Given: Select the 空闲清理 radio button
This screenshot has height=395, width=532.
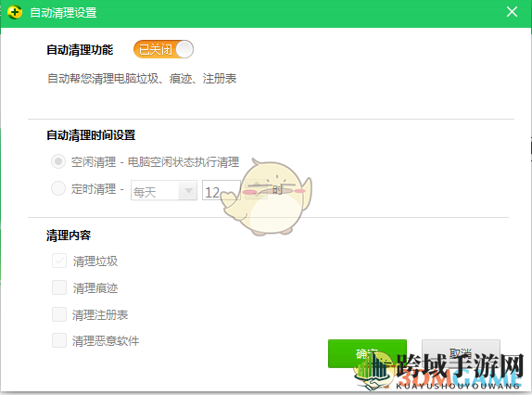Looking at the screenshot, I should [x=58, y=161].
